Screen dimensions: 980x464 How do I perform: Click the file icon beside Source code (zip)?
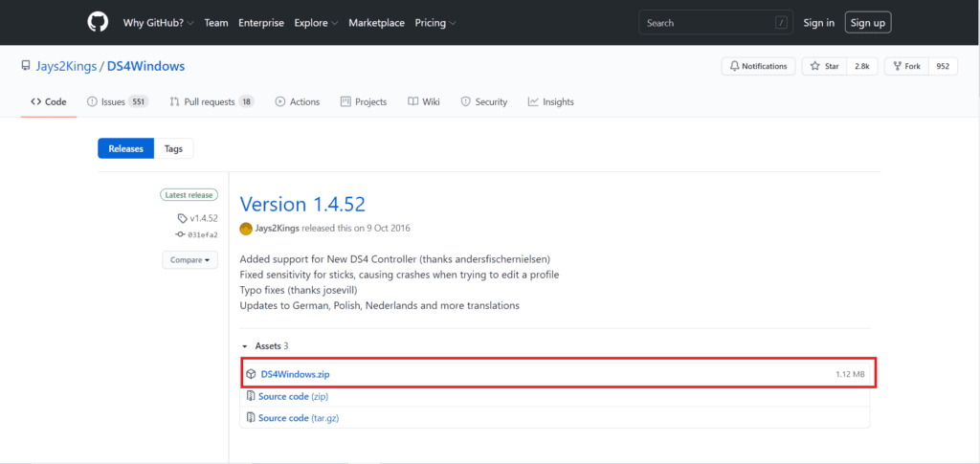pos(251,397)
